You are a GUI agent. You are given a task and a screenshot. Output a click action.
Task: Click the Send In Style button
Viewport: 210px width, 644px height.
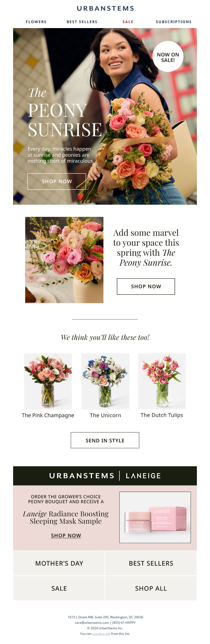[x=105, y=440]
